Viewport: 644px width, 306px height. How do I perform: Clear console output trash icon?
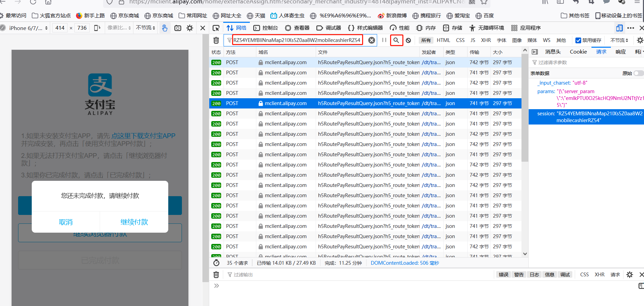pos(216,275)
